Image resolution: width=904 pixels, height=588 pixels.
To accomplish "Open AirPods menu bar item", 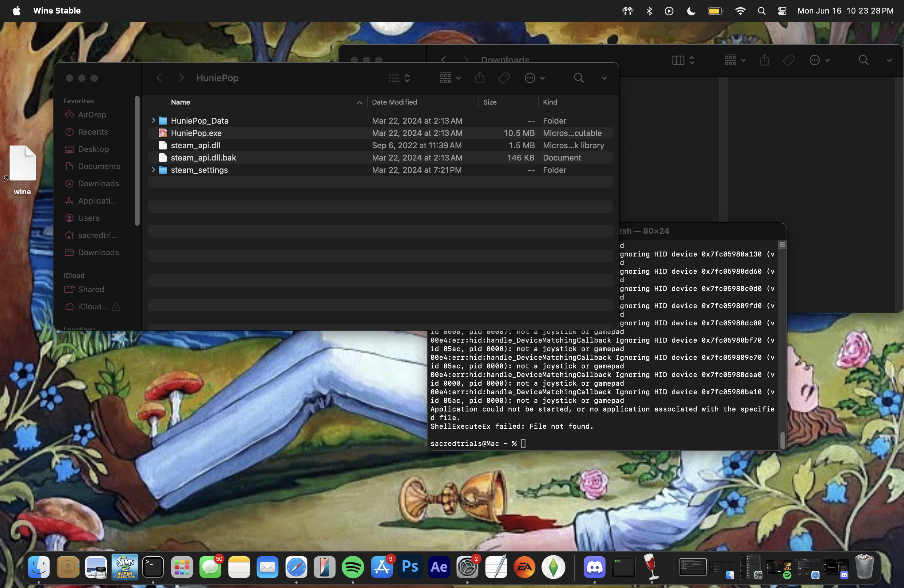I will pyautogui.click(x=628, y=11).
